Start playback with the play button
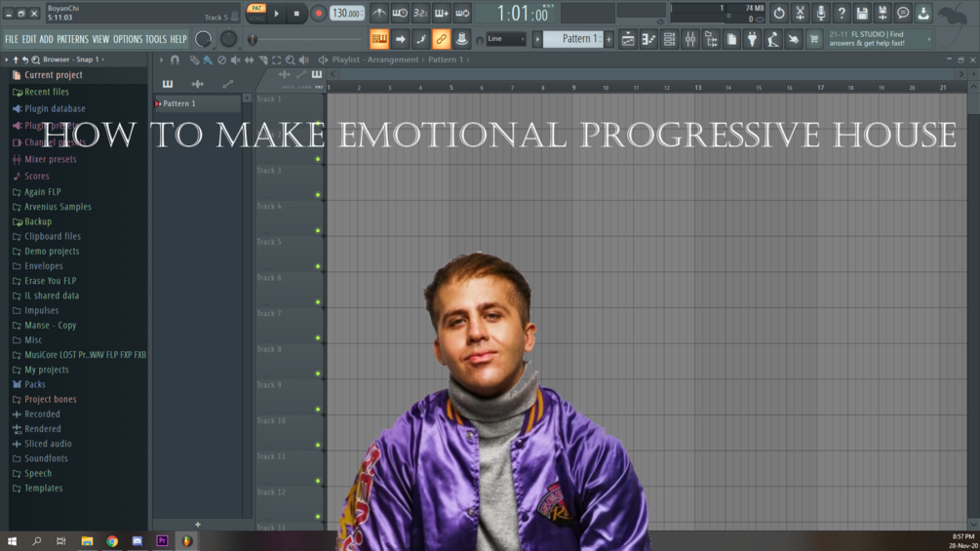The image size is (980, 551). (276, 13)
